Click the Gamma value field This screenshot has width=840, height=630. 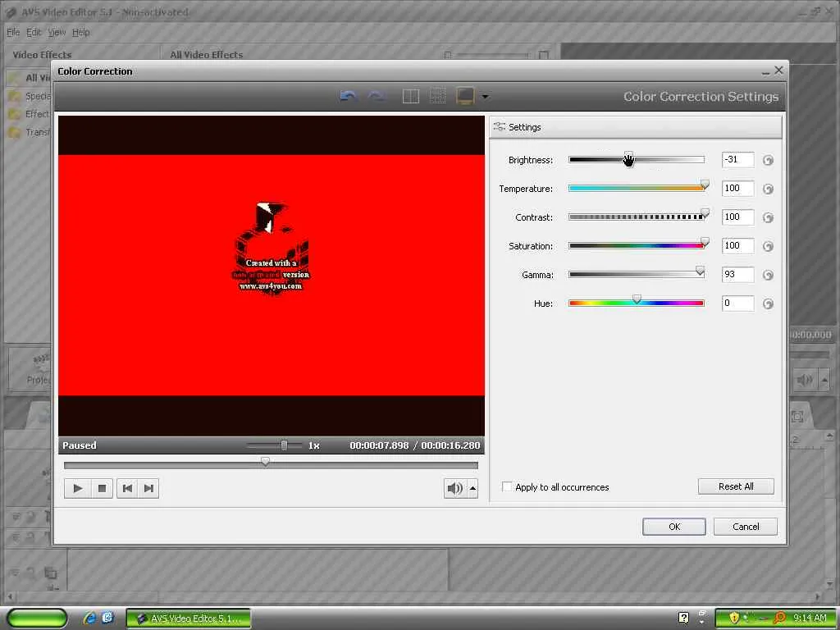[x=737, y=274]
